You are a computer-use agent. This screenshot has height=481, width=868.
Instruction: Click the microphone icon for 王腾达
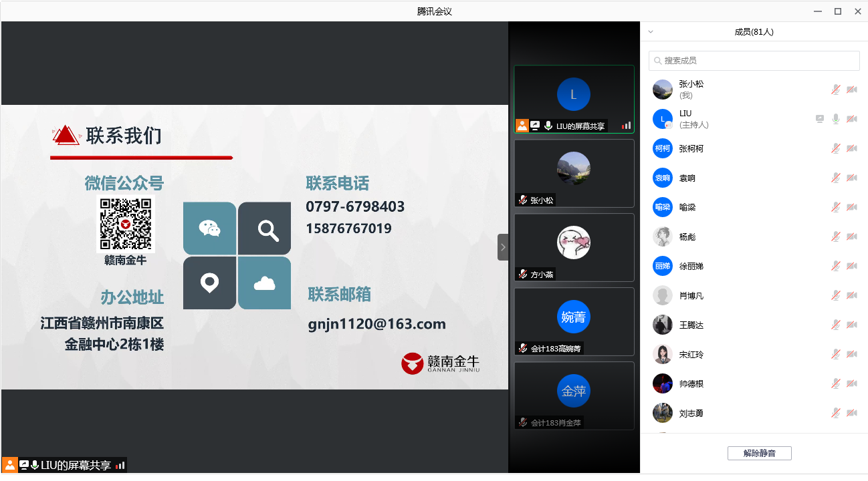point(835,325)
